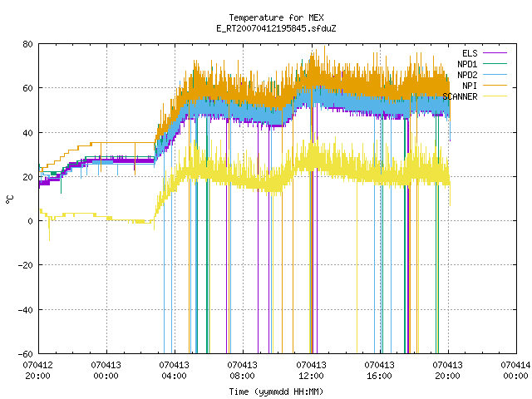
Task: Click the x-axis label 070412 20:00
Action: [x=37, y=371]
